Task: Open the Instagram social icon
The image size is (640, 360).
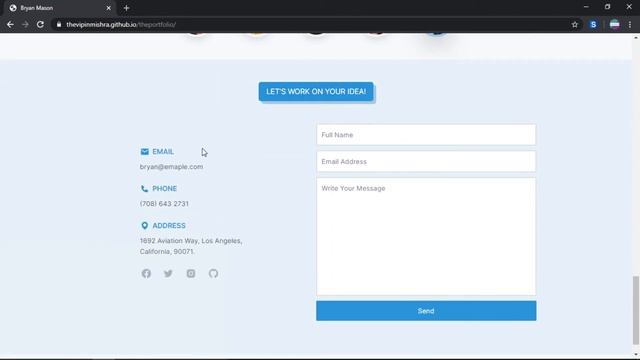Action: (191, 273)
